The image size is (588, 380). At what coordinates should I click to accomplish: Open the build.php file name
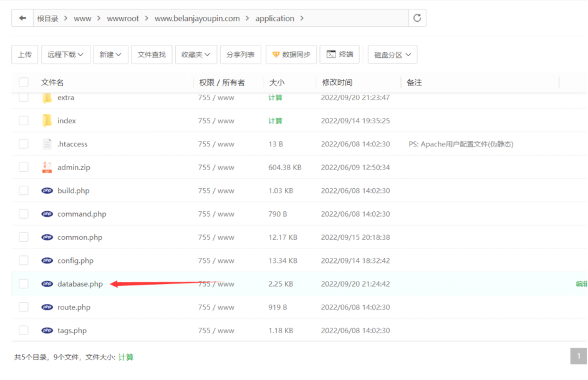[74, 191]
